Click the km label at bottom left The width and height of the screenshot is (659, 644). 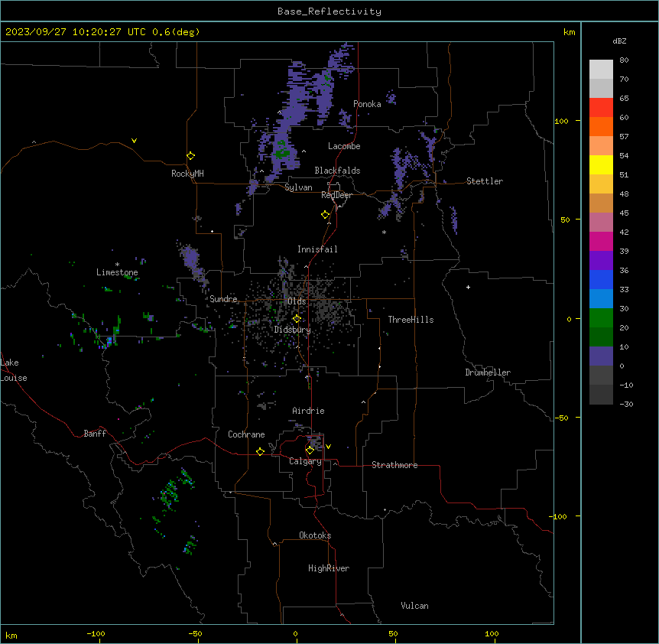[11, 636]
